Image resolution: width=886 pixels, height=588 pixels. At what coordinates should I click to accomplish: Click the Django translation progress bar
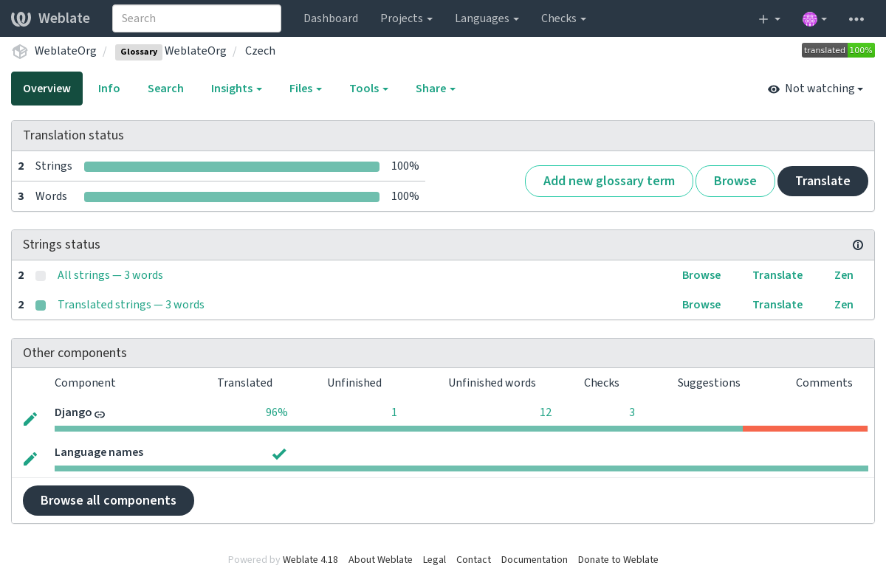tap(461, 429)
